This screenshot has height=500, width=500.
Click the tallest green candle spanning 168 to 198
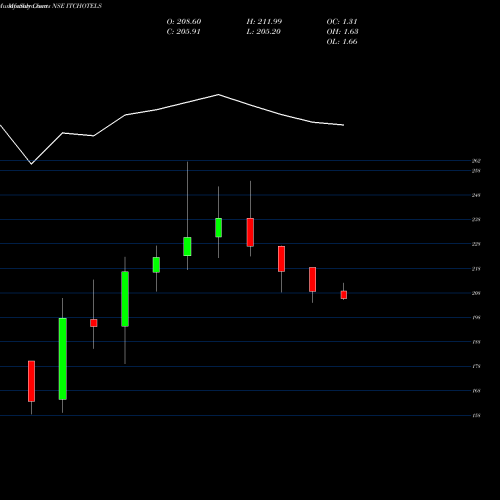point(63,359)
